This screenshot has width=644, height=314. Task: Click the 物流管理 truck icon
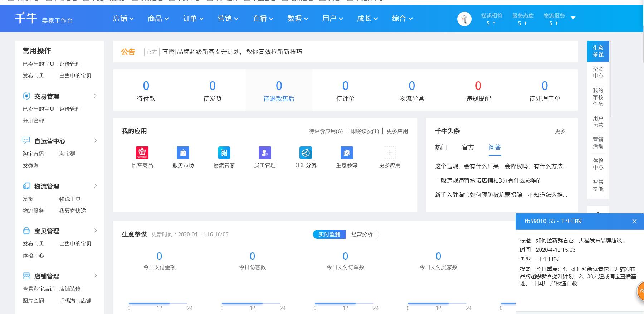click(26, 186)
